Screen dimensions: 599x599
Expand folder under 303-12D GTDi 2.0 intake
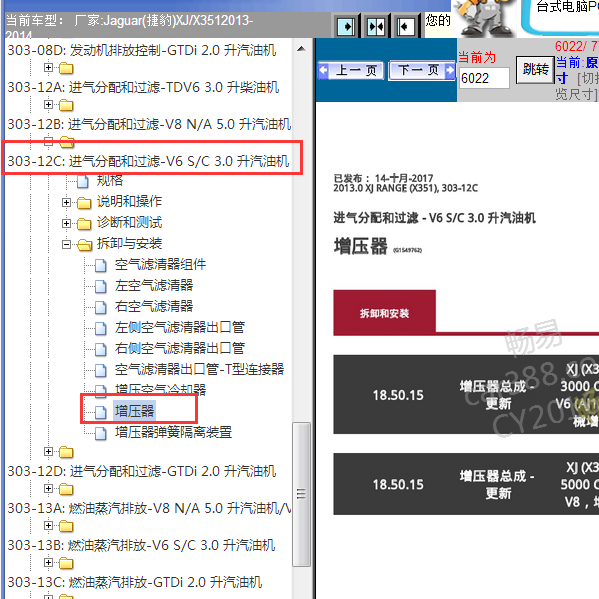coord(48,489)
